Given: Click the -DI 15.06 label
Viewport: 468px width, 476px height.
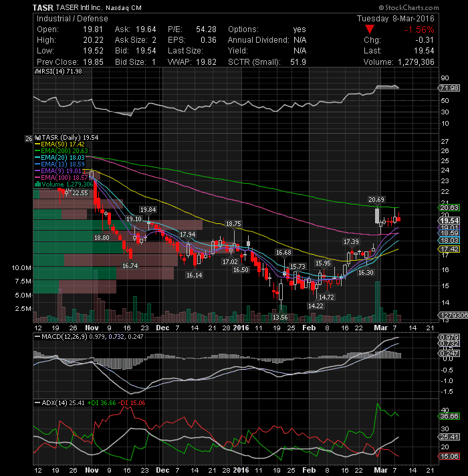Looking at the screenshot, I should pos(132,403).
